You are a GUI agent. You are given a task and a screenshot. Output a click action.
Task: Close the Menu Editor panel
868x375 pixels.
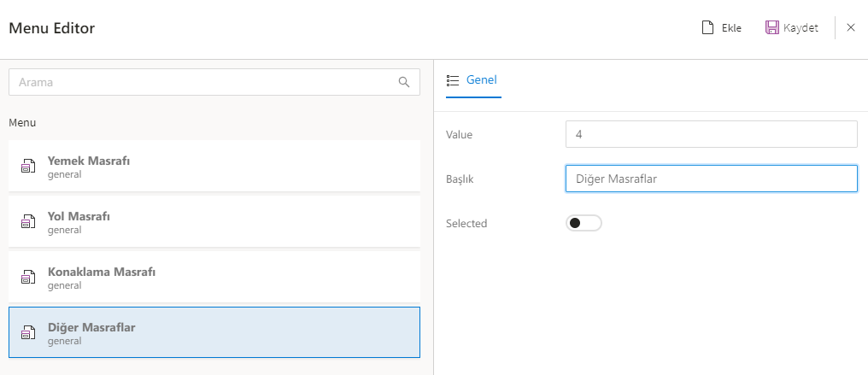851,28
